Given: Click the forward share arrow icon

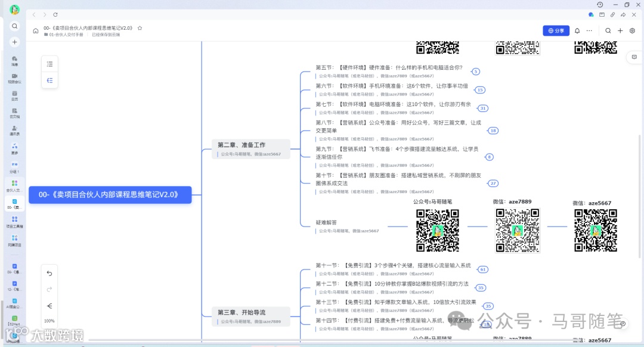Looking at the screenshot, I should coord(623,14).
